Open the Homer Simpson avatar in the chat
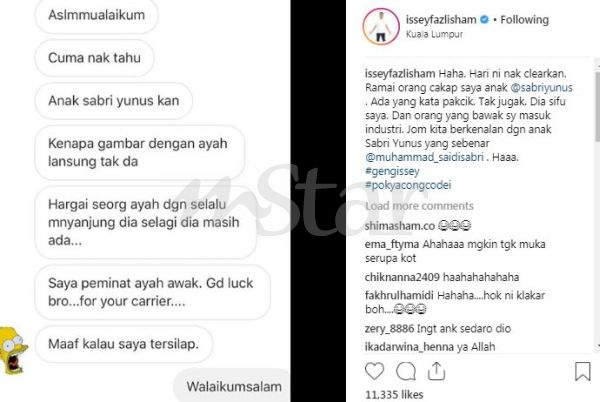The width and height of the screenshot is (600, 402). (x=13, y=349)
